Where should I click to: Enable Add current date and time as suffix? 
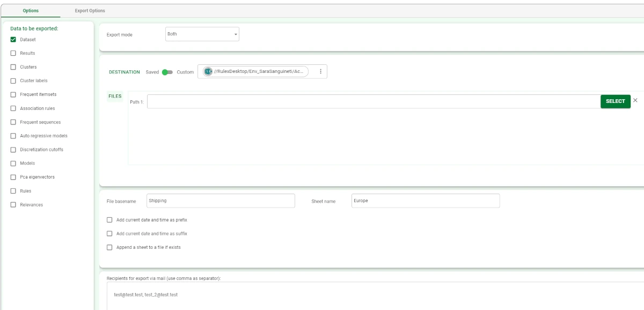(110, 234)
